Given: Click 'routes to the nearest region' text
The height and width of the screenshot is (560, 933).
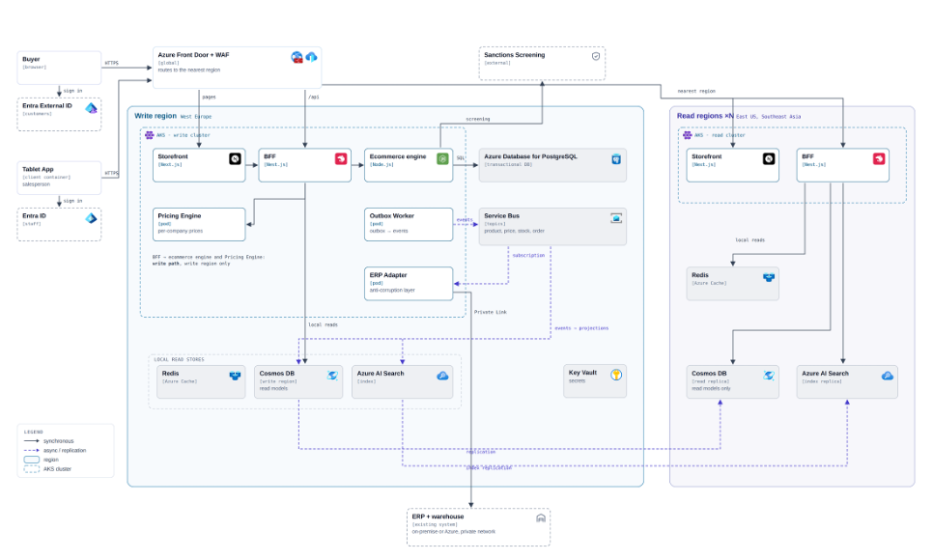Looking at the screenshot, I should tap(188, 70).
